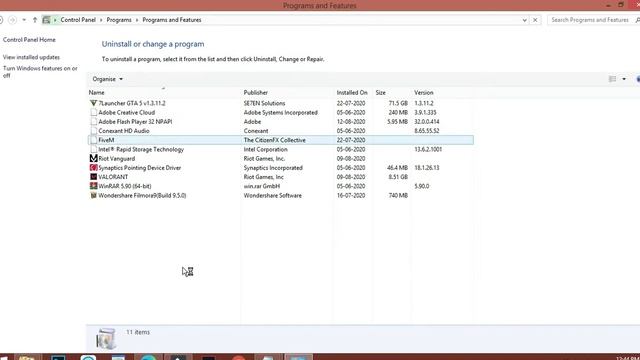Click the 71.5 GB size cell

pos(398,103)
